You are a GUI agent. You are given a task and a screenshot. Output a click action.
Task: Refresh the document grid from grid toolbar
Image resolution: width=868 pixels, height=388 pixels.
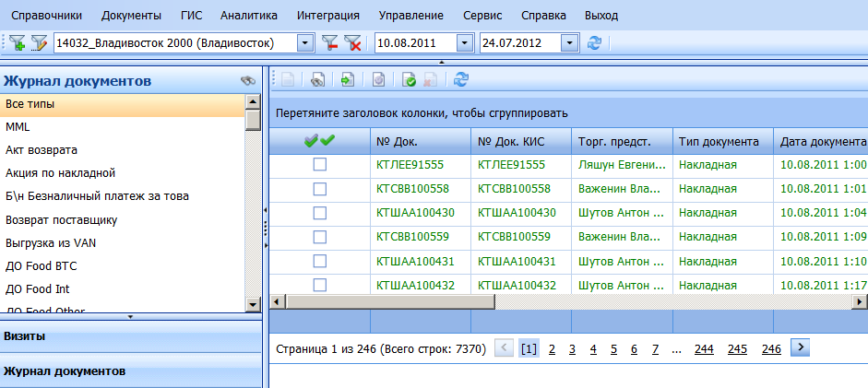click(461, 80)
